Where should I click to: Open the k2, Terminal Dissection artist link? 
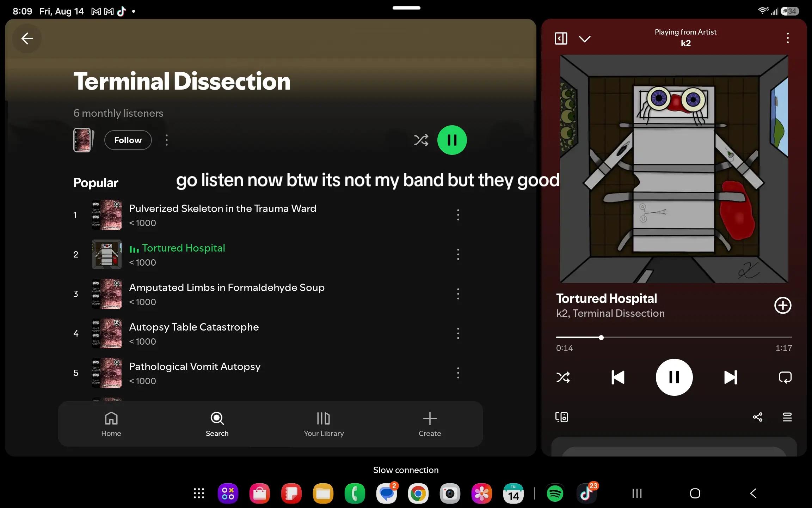coord(610,313)
